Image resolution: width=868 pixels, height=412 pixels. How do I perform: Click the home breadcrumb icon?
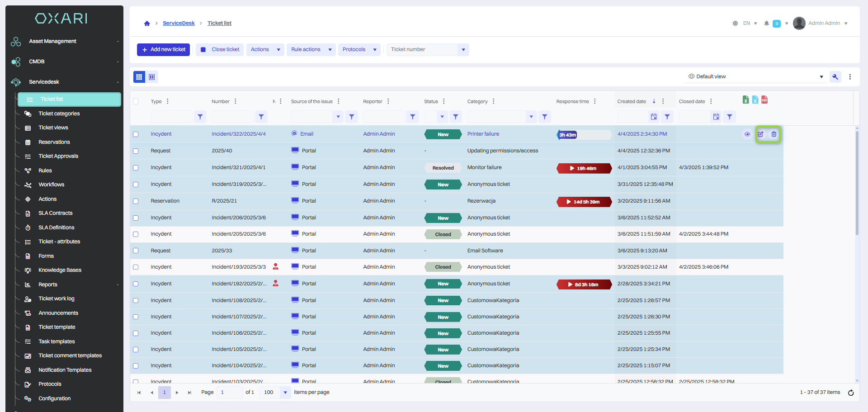tap(147, 24)
